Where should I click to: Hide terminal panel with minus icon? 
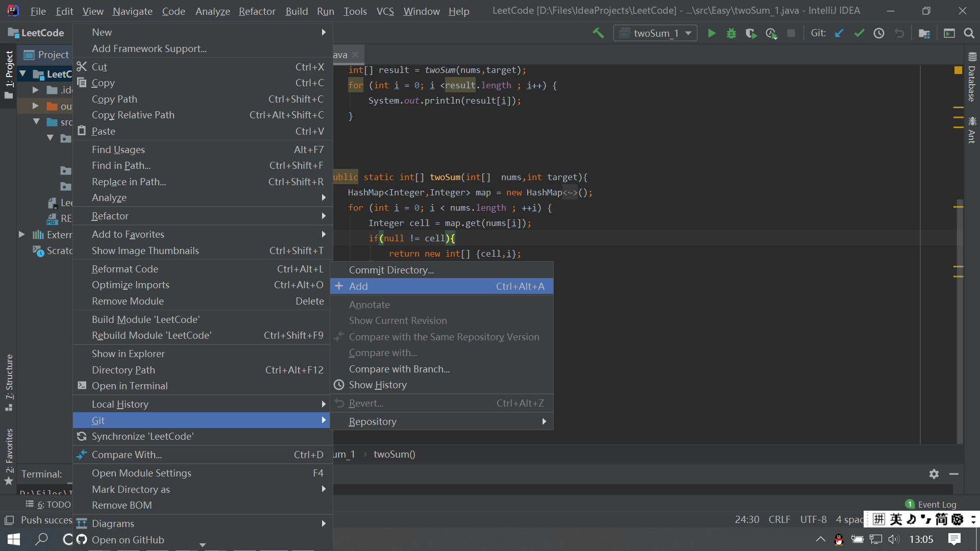coord(954,474)
